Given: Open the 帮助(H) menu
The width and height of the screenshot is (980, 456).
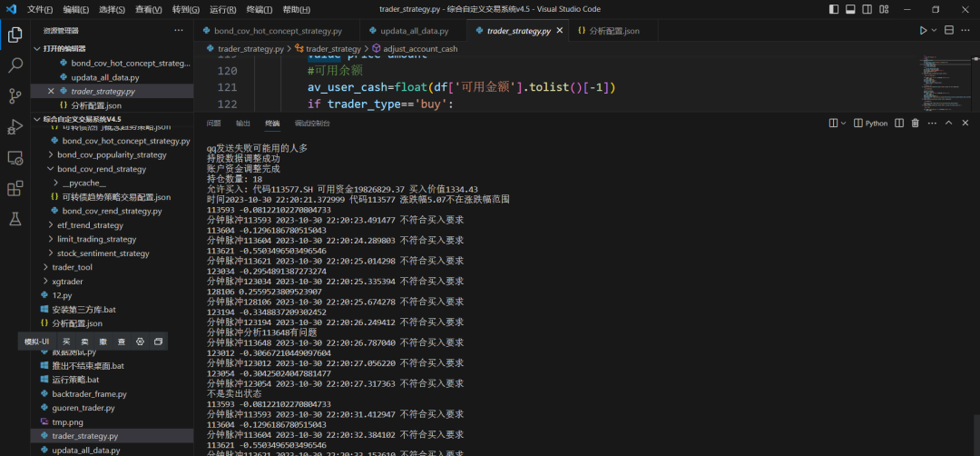Looking at the screenshot, I should (x=296, y=9).
